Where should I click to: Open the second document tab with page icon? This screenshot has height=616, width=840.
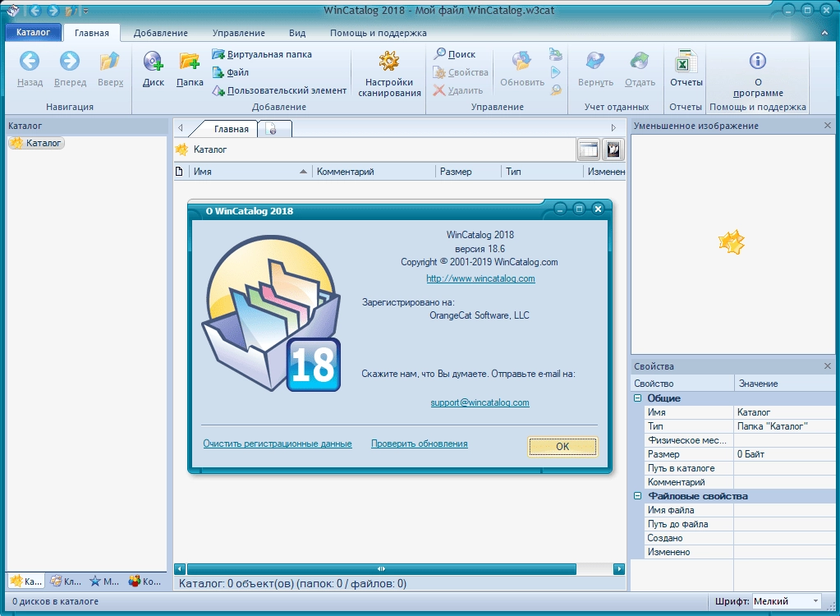(274, 129)
